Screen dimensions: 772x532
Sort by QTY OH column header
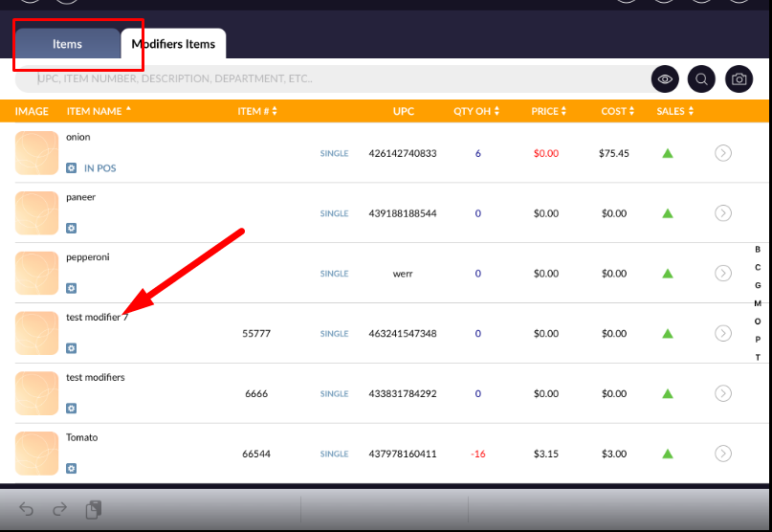click(476, 111)
